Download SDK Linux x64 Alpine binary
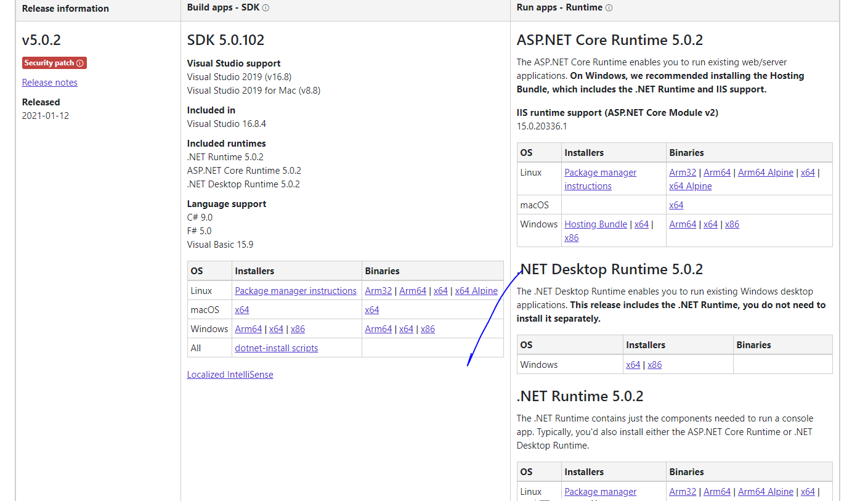The height and width of the screenshot is (501, 868). coord(476,291)
